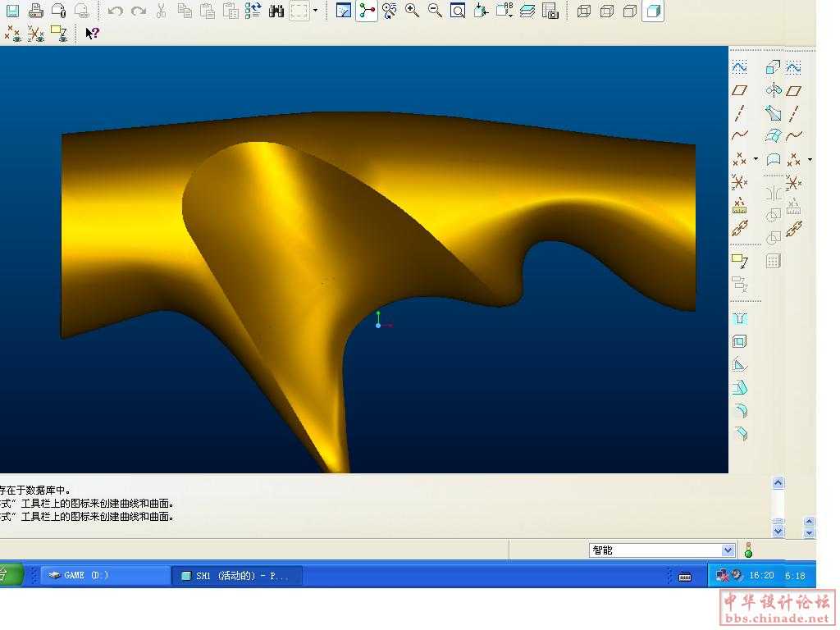Select the Draft tool
Viewport: 840px width, 630px height.
(739, 387)
